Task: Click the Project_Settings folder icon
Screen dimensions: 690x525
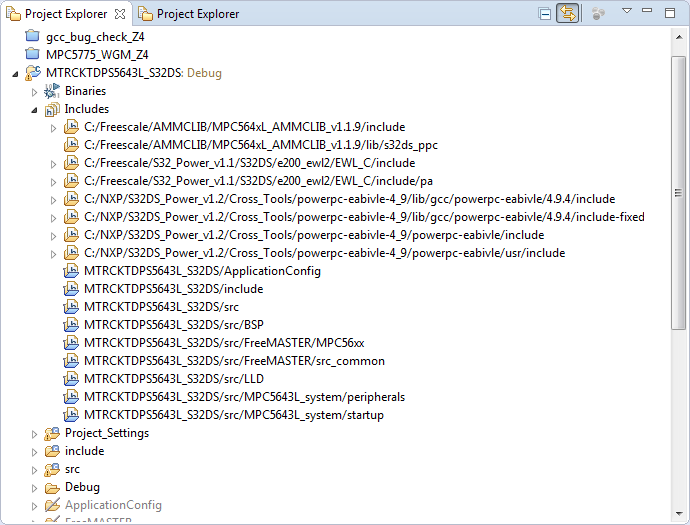Action: coord(52,433)
